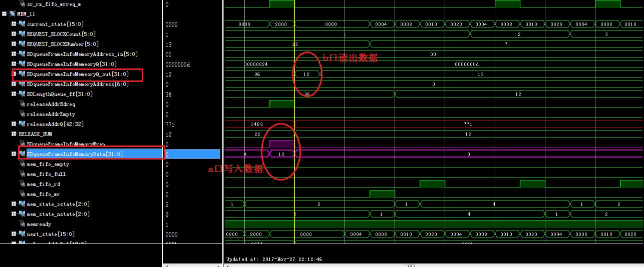The image size is (644, 267).
Task: Expand the REQUEST_BLOCKCount[5:0] bus
Action: [14, 34]
